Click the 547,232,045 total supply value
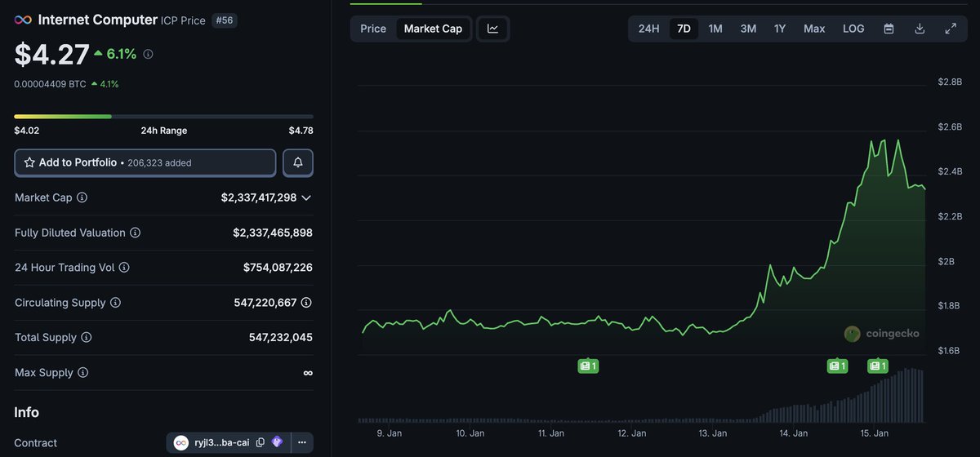980x457 pixels. pyautogui.click(x=281, y=338)
